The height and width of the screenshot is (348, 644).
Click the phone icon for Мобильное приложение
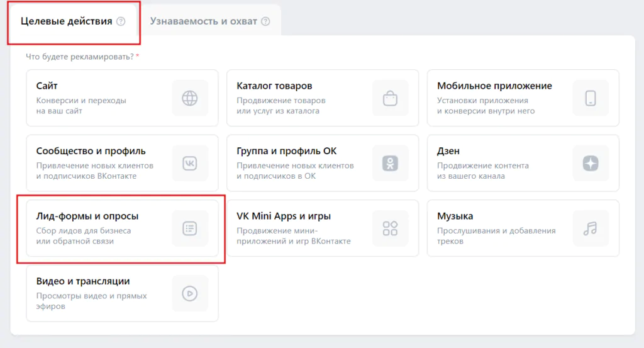click(591, 98)
